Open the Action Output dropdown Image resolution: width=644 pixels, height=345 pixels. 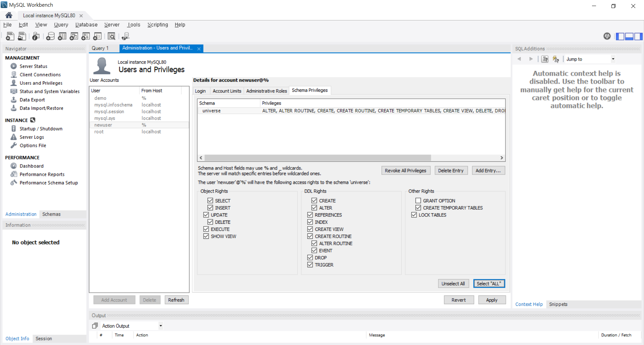coord(132,326)
